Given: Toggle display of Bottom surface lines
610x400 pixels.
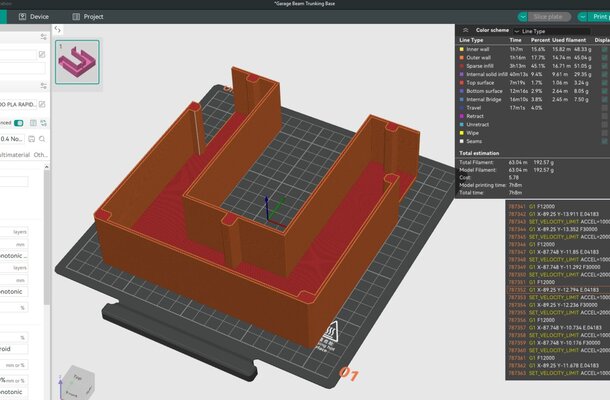Looking at the screenshot, I should click(604, 91).
